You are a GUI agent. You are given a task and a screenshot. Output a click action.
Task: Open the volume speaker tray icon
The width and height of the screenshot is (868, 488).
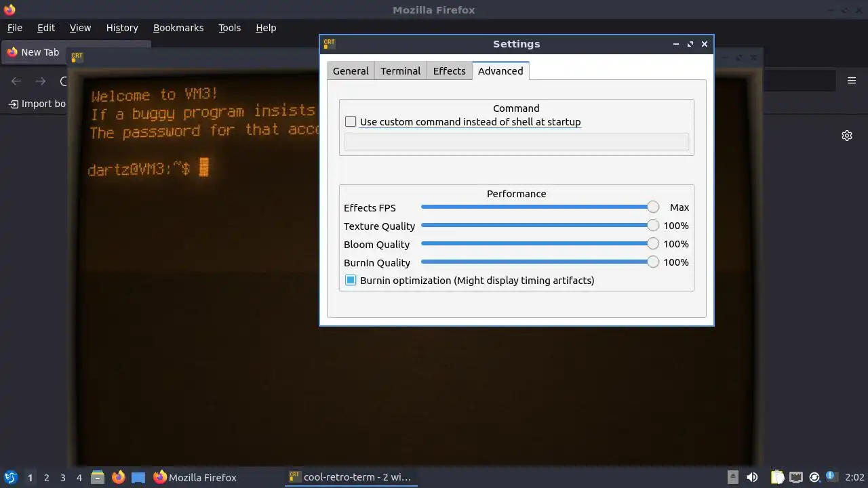pyautogui.click(x=752, y=477)
